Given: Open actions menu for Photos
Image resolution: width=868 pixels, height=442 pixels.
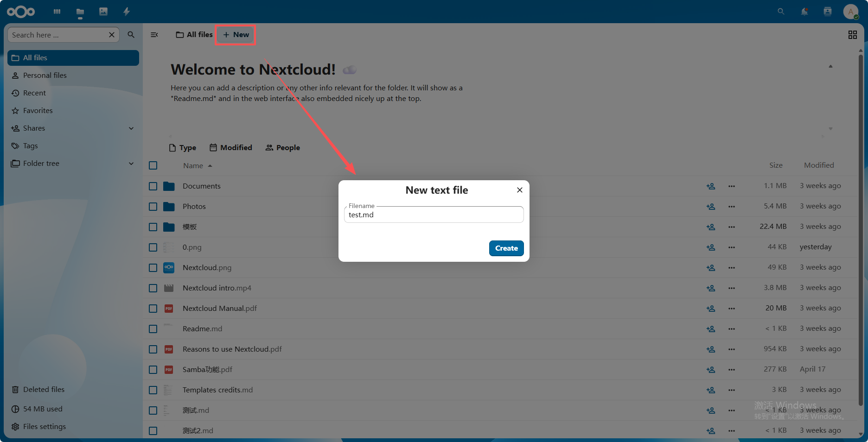Looking at the screenshot, I should tap(732, 207).
